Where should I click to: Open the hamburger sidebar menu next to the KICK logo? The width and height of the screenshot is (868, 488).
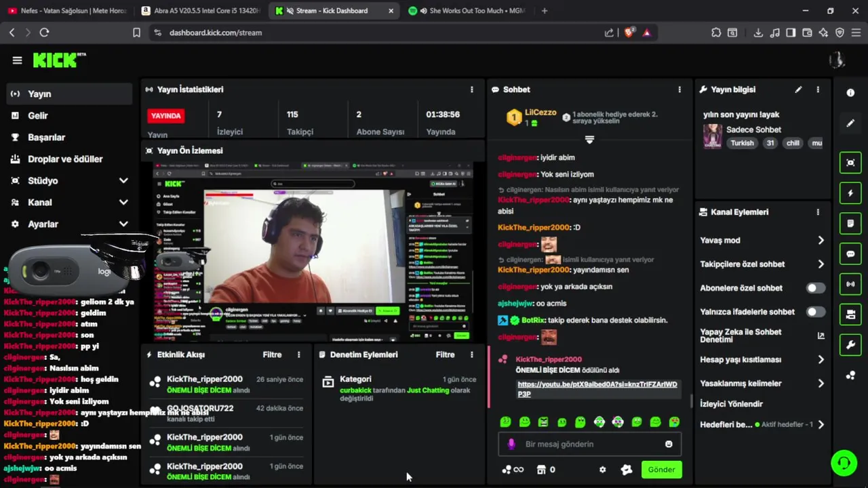tap(17, 60)
